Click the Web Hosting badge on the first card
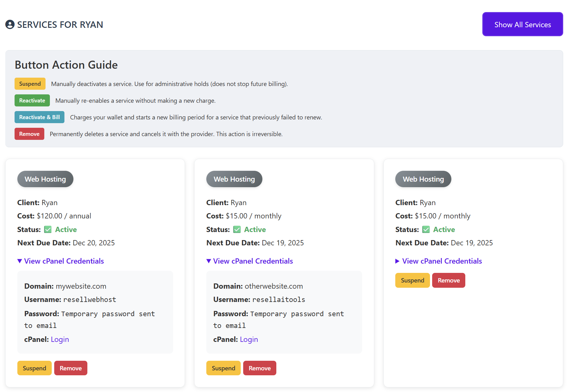This screenshot has width=570, height=392. click(x=45, y=179)
